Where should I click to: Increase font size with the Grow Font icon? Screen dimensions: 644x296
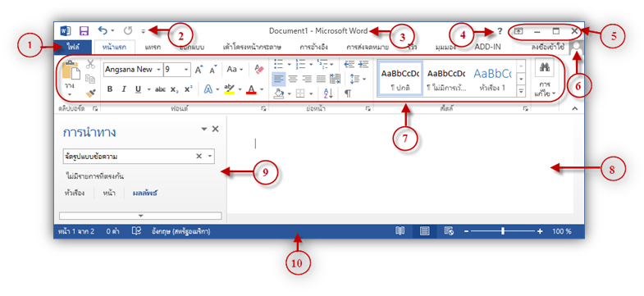point(199,70)
